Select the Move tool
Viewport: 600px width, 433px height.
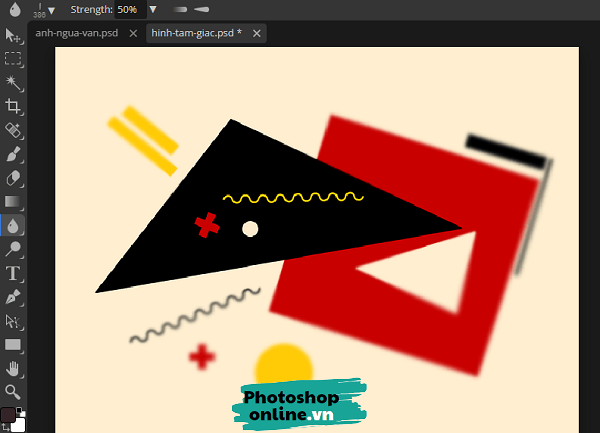[x=13, y=36]
